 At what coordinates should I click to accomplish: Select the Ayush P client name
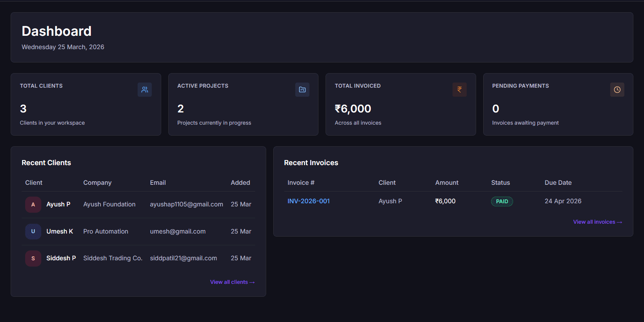pos(58,204)
